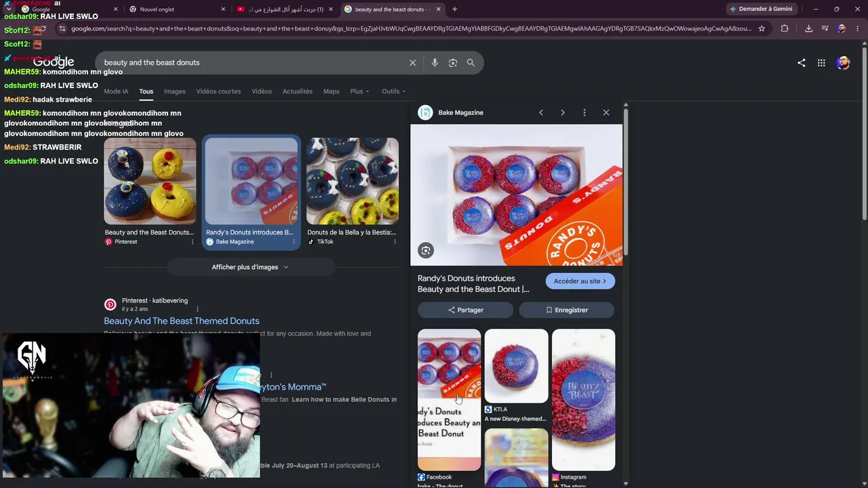This screenshot has width=868, height=488.
Task: Open options for the Pinterest image result
Action: tap(192, 242)
